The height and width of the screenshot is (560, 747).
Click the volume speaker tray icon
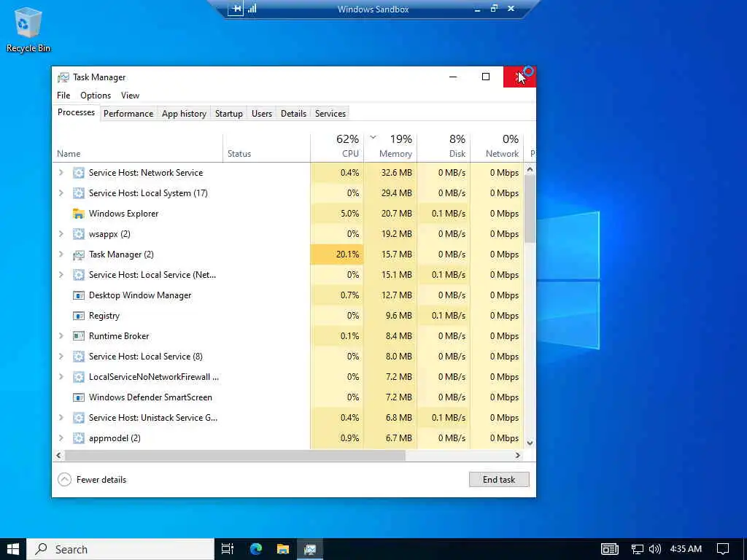pos(655,549)
